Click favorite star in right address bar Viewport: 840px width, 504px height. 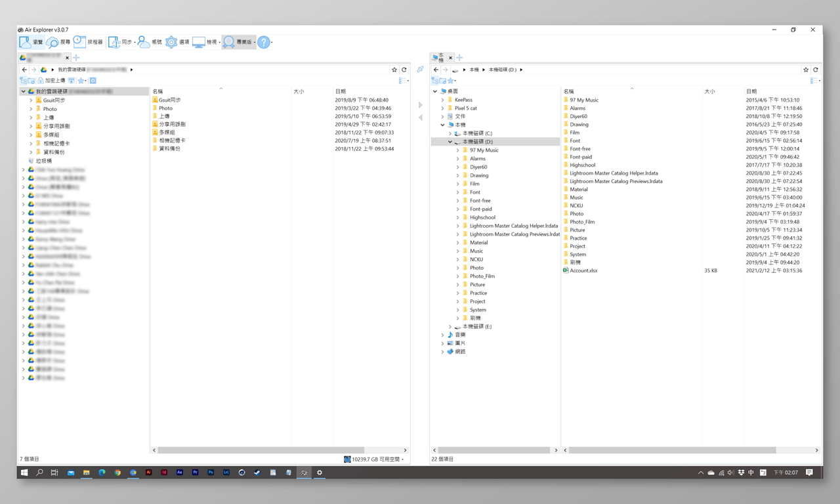[805, 70]
